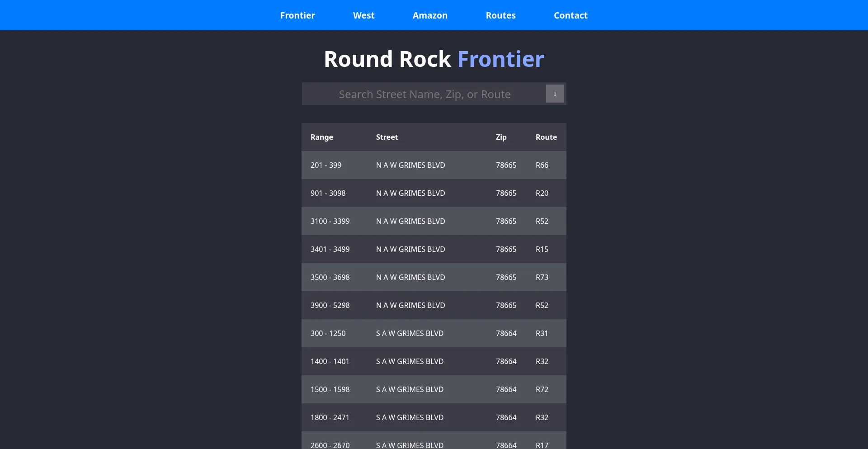Click the Zip column header
868x449 pixels.
tap(501, 137)
